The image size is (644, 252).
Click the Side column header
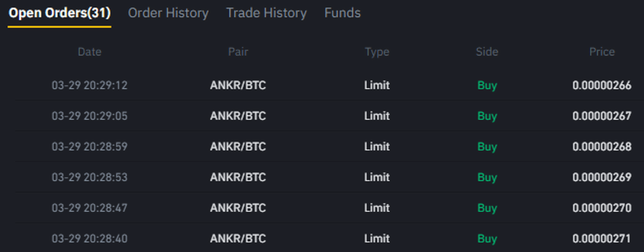click(487, 52)
